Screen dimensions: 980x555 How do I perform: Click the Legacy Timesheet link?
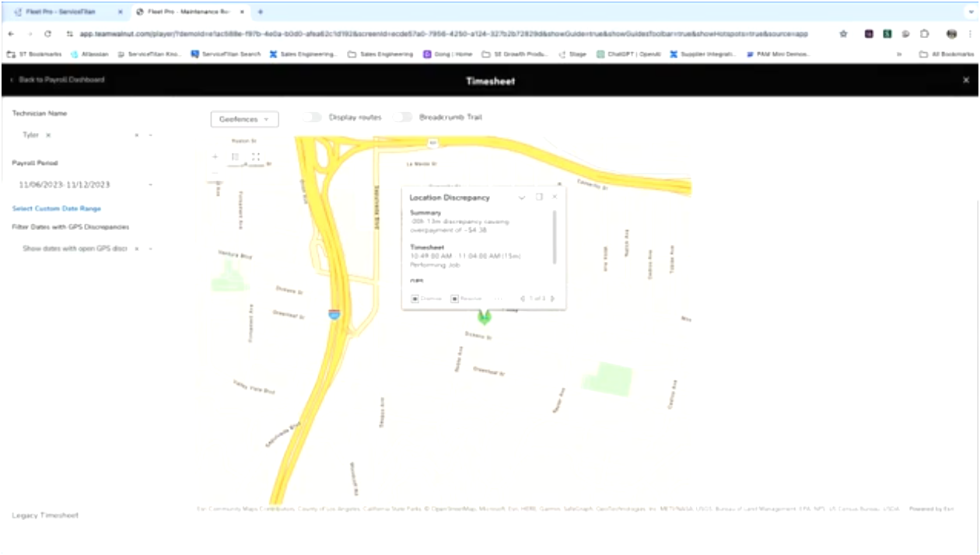pos(45,515)
